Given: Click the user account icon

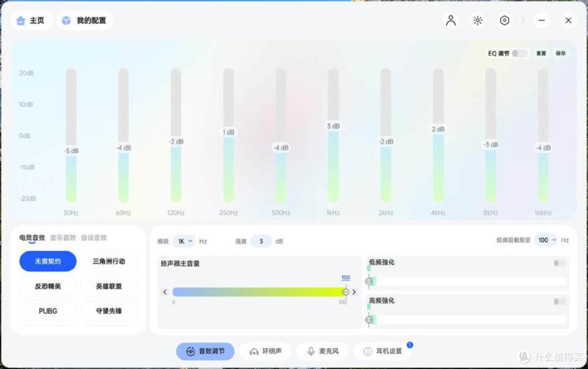Looking at the screenshot, I should click(x=451, y=20).
